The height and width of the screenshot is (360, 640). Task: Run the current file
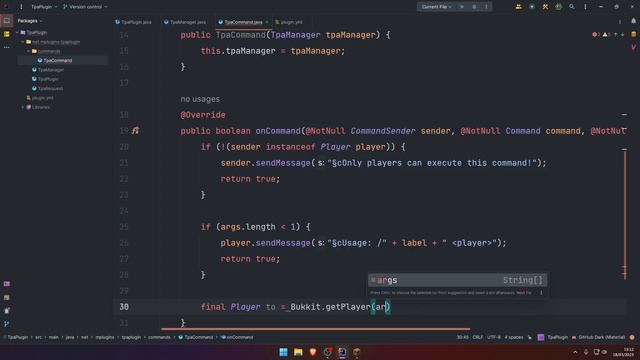click(x=462, y=7)
